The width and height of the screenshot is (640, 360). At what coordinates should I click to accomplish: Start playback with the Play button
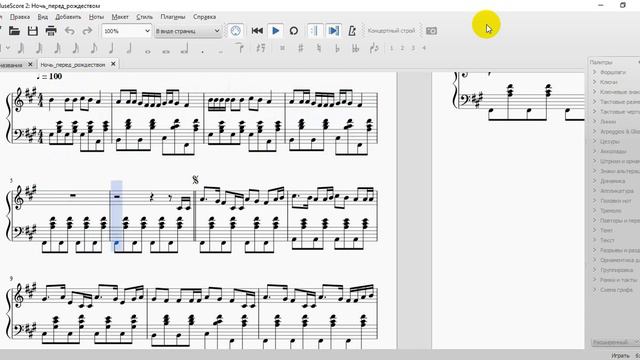point(276,31)
